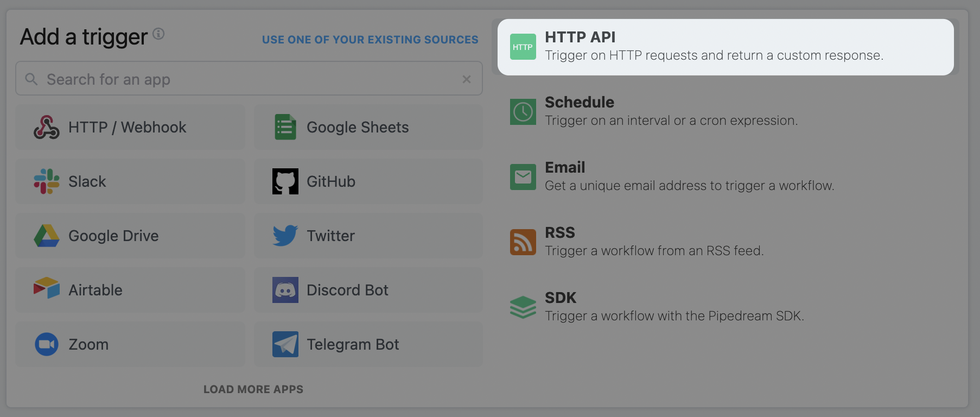Load more apps
980x417 pixels.
[x=253, y=389]
